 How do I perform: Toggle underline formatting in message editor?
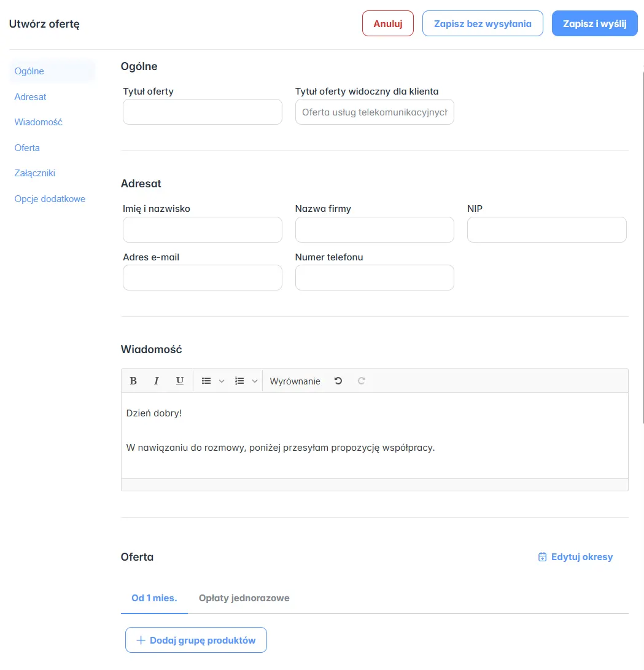point(180,381)
